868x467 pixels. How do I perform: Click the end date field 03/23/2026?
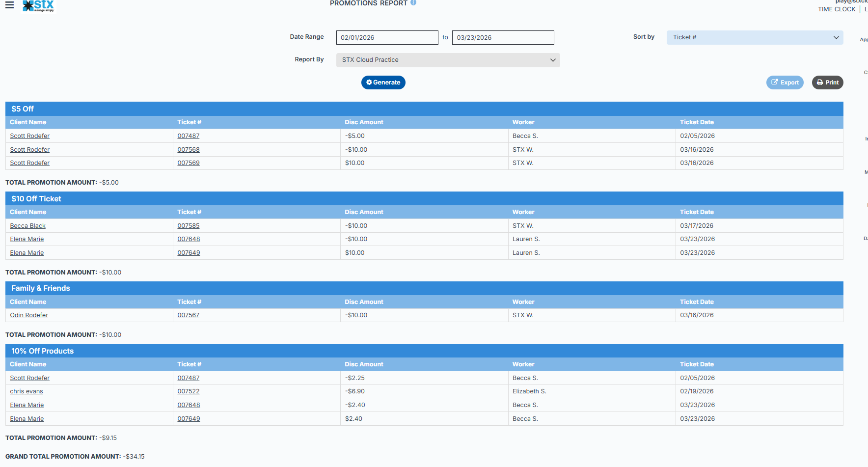pos(503,38)
